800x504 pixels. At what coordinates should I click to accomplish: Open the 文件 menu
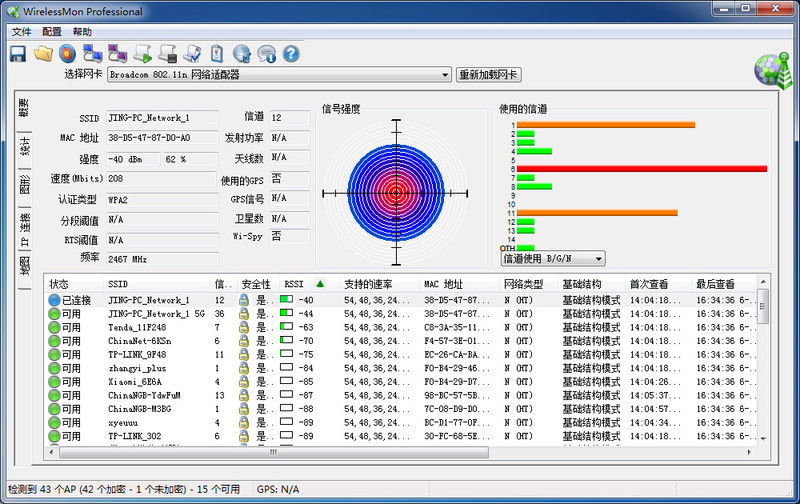pyautogui.click(x=21, y=32)
